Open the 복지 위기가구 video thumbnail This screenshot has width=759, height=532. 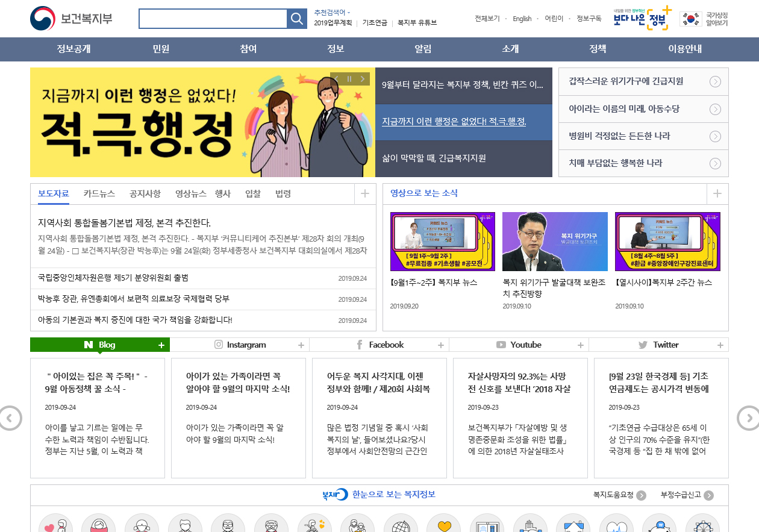pyautogui.click(x=555, y=242)
